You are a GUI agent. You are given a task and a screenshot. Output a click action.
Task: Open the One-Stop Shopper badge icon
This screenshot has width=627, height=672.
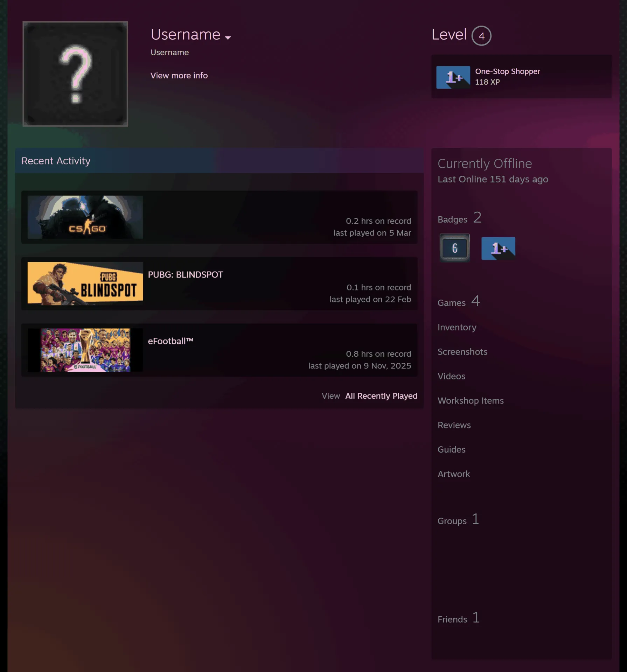[x=453, y=77]
